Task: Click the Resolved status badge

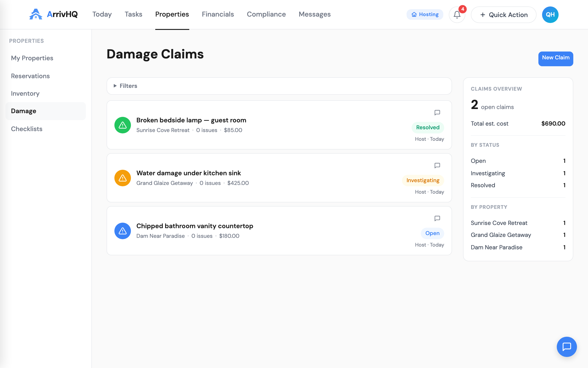Action: 428,127
